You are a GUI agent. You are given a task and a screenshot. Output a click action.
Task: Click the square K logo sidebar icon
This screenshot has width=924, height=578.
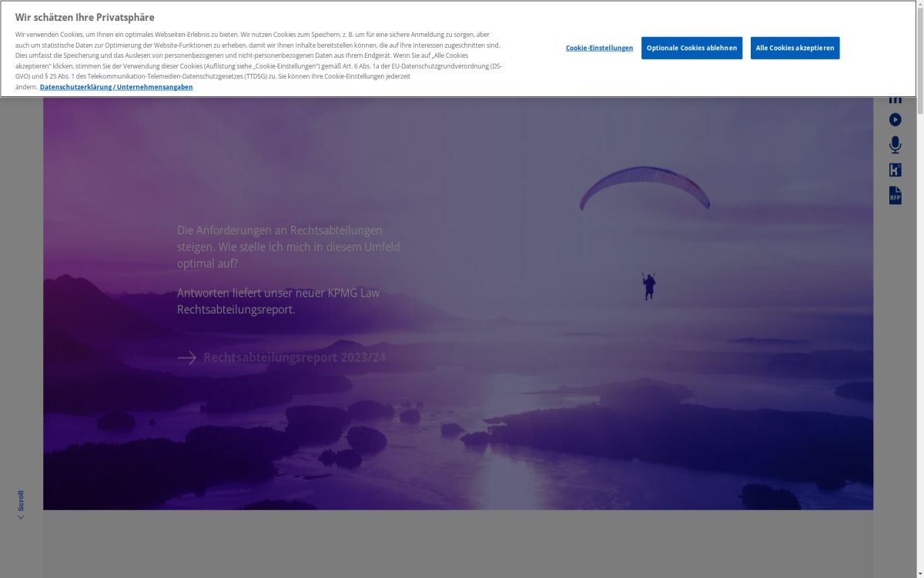pos(895,170)
